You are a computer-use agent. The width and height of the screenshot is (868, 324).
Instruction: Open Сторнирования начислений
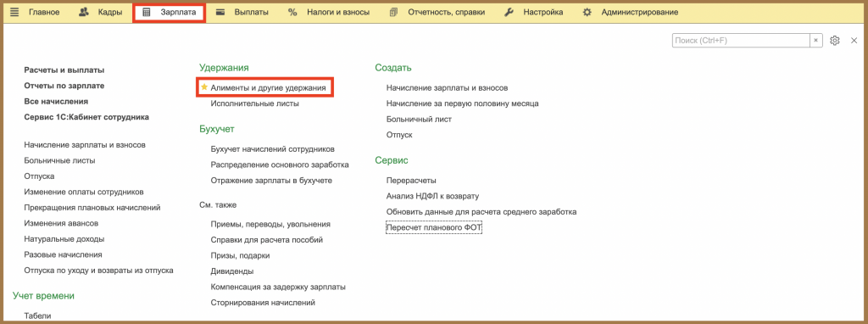263,303
